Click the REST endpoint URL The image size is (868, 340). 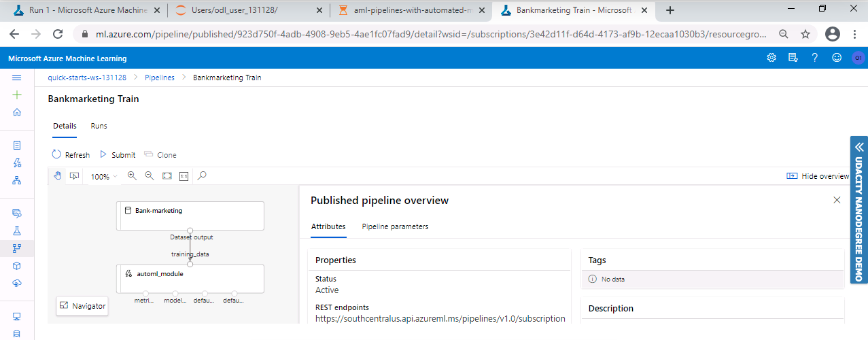(x=440, y=318)
